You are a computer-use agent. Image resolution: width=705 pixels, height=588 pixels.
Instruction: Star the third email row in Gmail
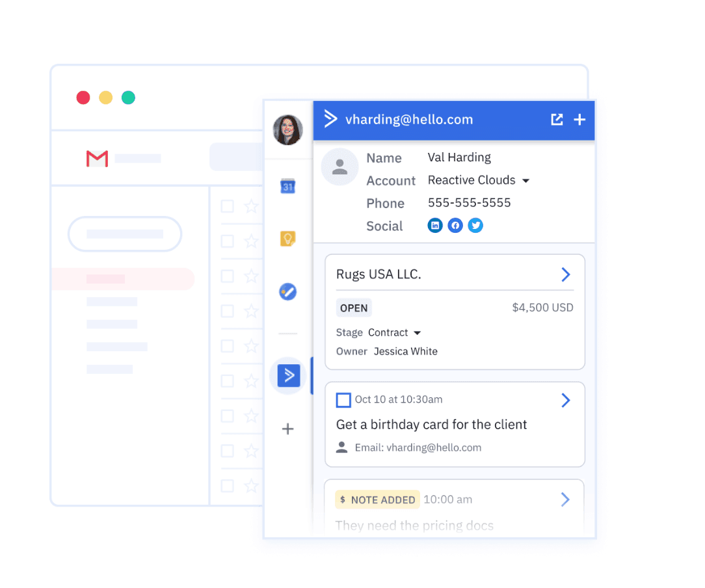tap(251, 276)
